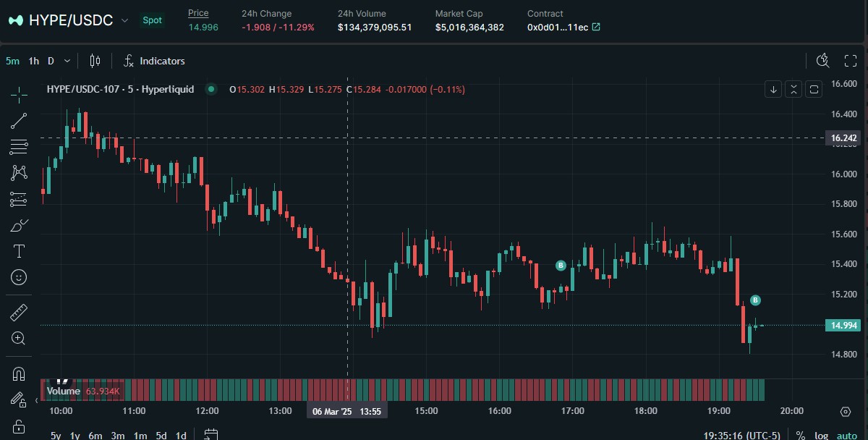
Task: Click the green market status dot
Action: coord(211,89)
